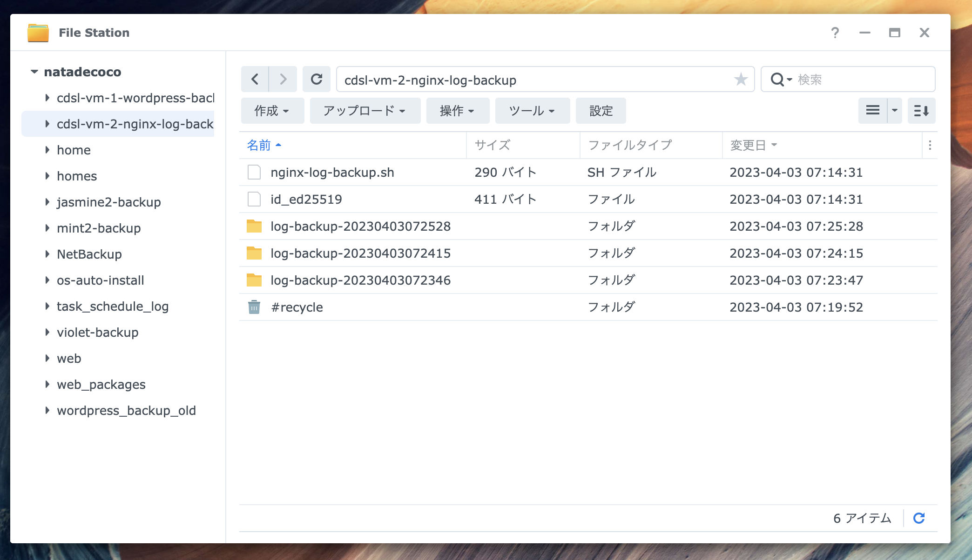Check the id_ed25519 file checkbox
This screenshot has width=972, height=560.
(x=254, y=199)
